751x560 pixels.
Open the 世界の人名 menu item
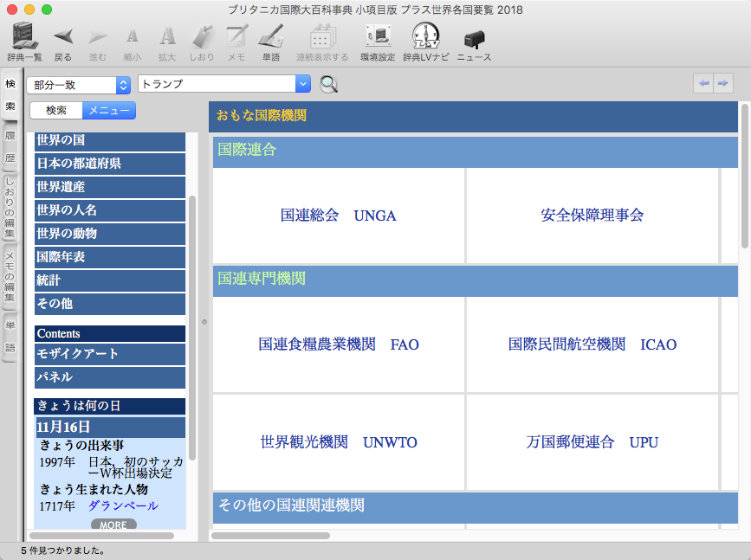(110, 210)
